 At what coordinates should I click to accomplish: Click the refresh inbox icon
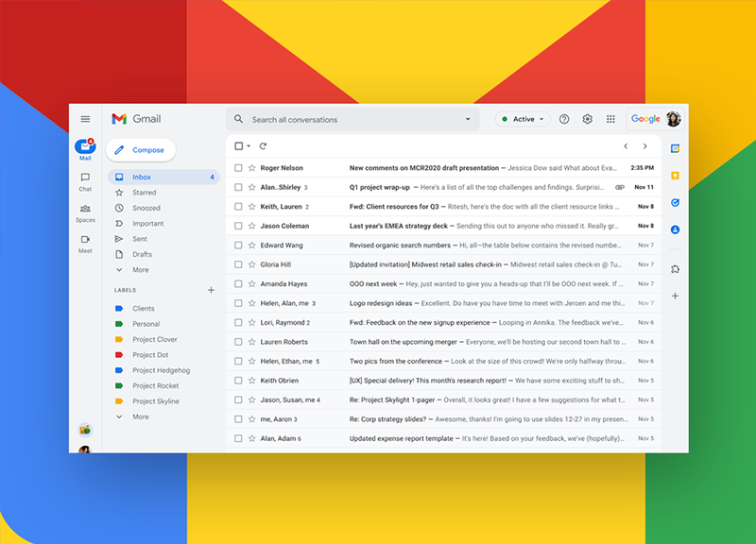pyautogui.click(x=263, y=146)
